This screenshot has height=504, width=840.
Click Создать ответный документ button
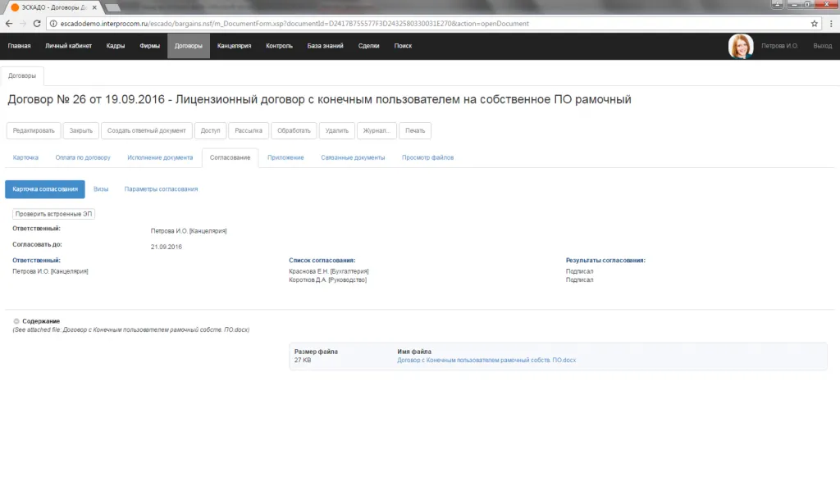[x=147, y=130]
